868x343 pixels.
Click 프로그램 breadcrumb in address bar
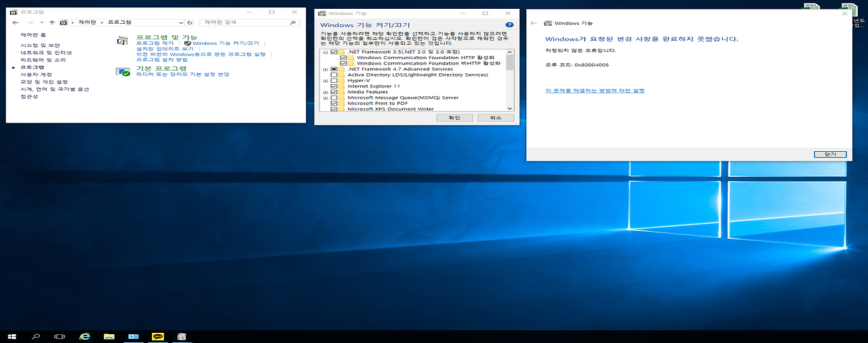click(x=120, y=22)
